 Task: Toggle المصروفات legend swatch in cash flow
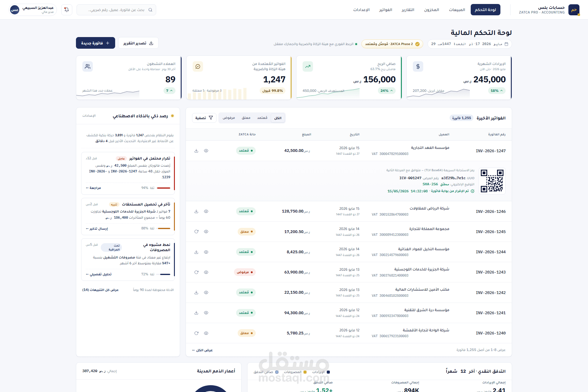(305, 372)
